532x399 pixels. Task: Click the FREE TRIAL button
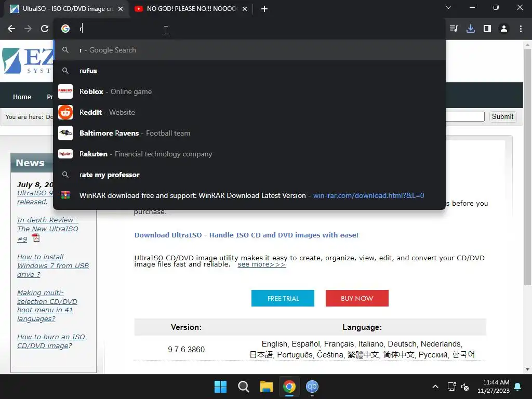283,298
